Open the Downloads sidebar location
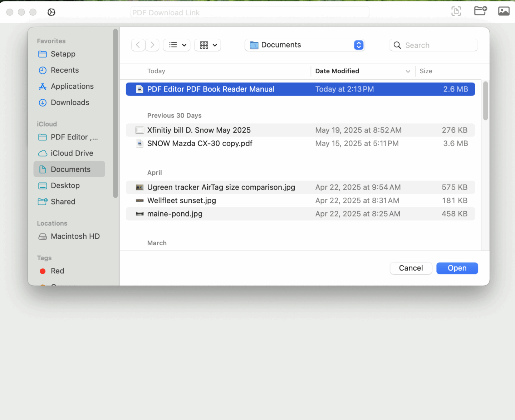 point(70,103)
